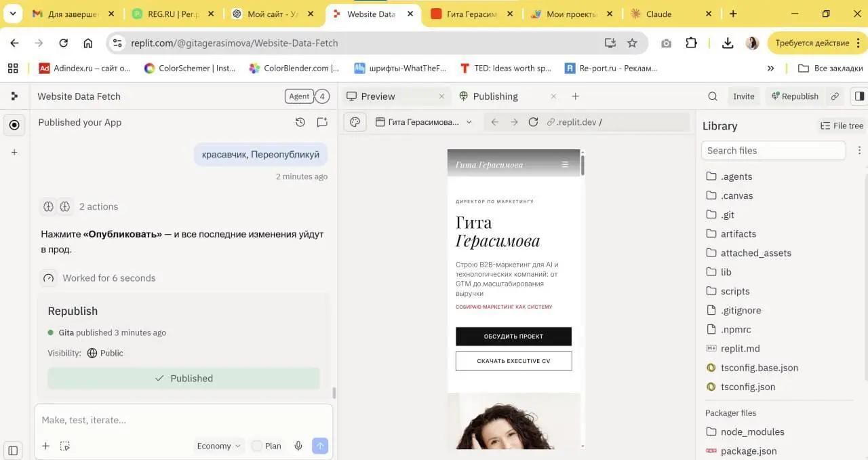Switch to the REG.RU browser tab

[x=173, y=14]
